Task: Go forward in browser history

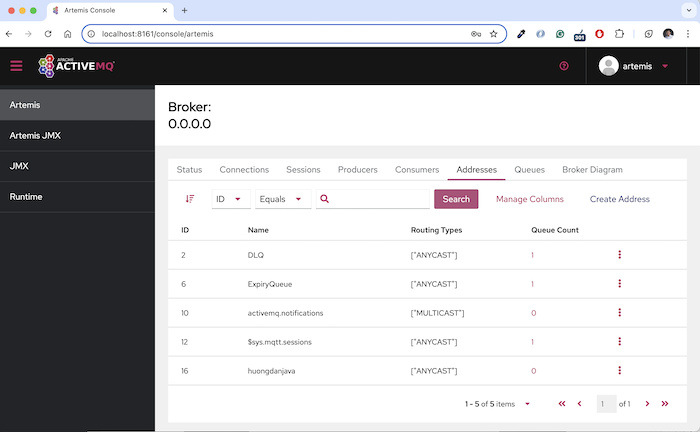Action: tap(28, 34)
